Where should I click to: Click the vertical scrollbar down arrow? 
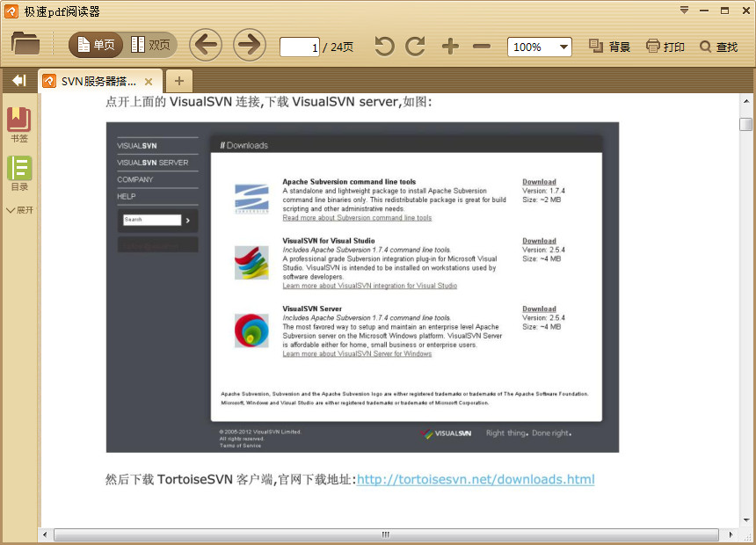point(746,520)
